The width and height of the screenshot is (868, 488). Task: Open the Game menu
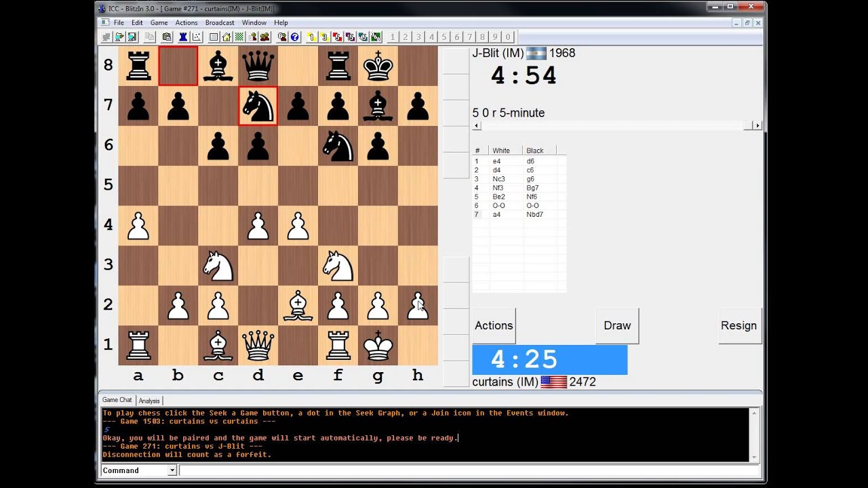point(159,22)
